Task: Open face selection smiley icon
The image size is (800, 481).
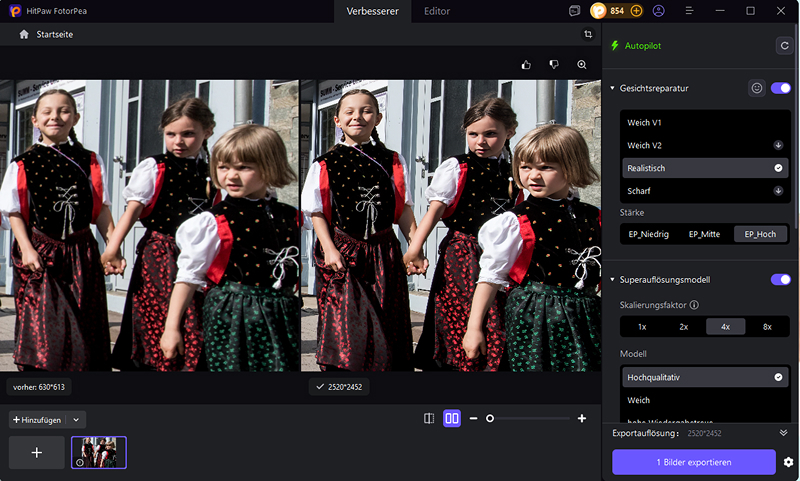Action: click(x=757, y=88)
